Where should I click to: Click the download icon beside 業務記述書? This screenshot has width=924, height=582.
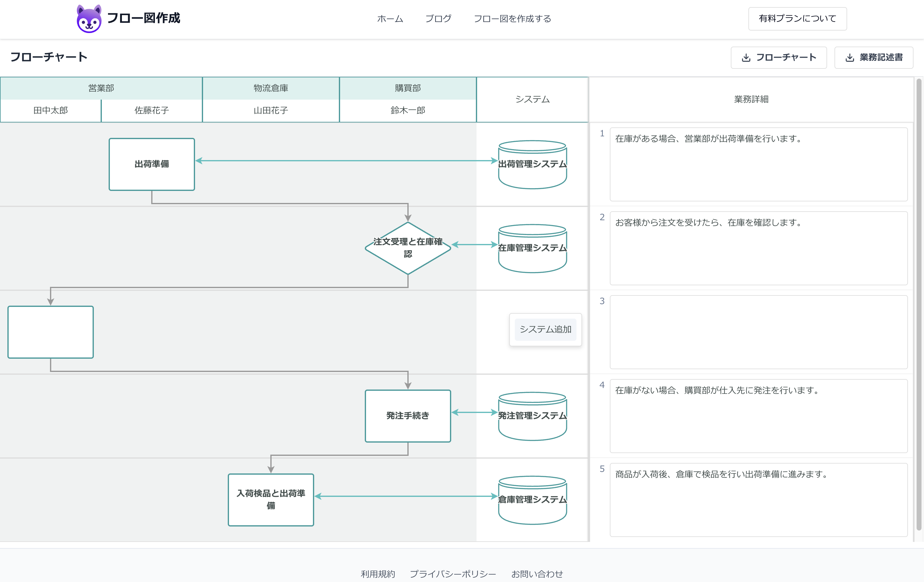(850, 57)
